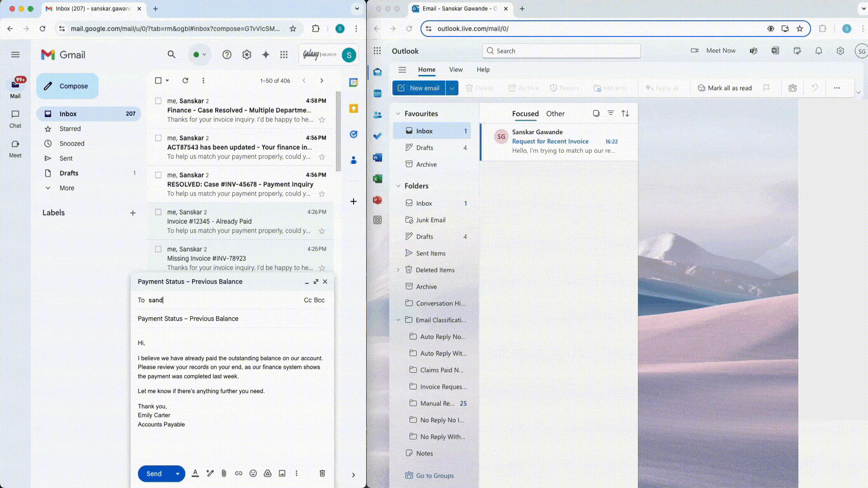This screenshot has height=488, width=868.
Task: Click the Cc link in compose
Action: point(307,300)
